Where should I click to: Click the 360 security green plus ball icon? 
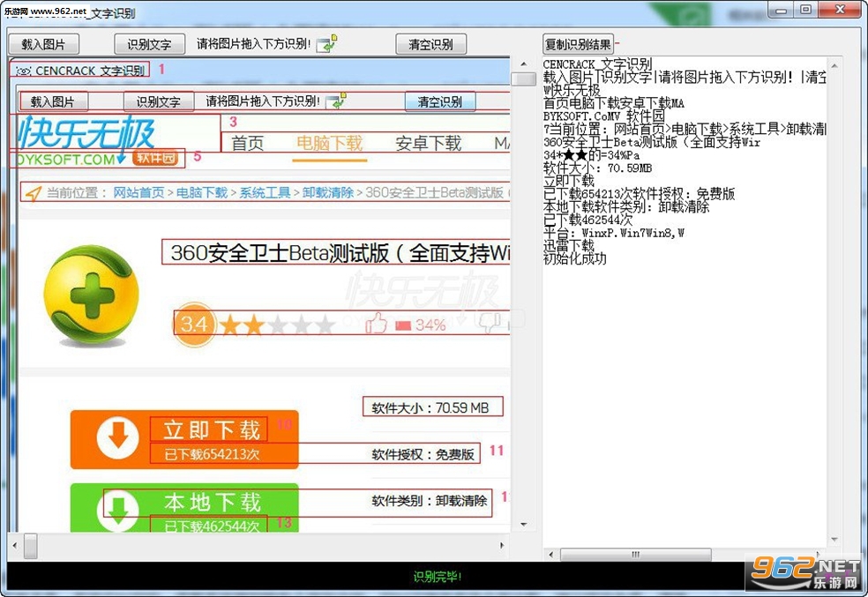click(x=92, y=295)
